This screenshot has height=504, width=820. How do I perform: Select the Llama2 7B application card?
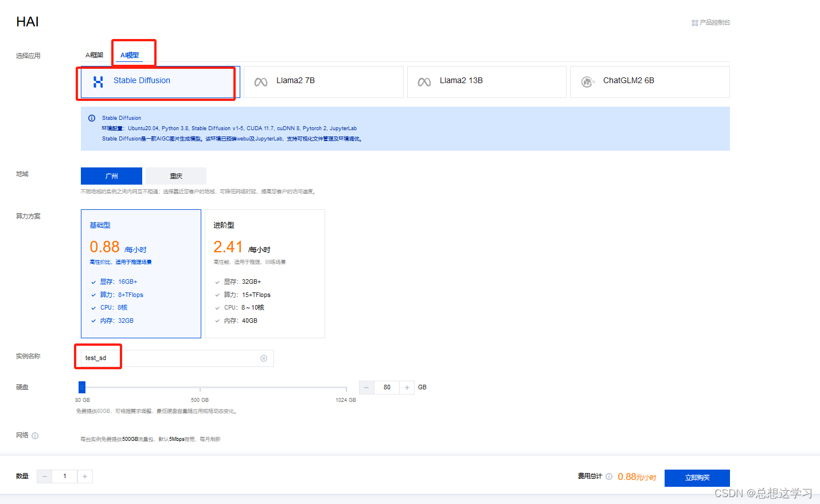(x=323, y=82)
